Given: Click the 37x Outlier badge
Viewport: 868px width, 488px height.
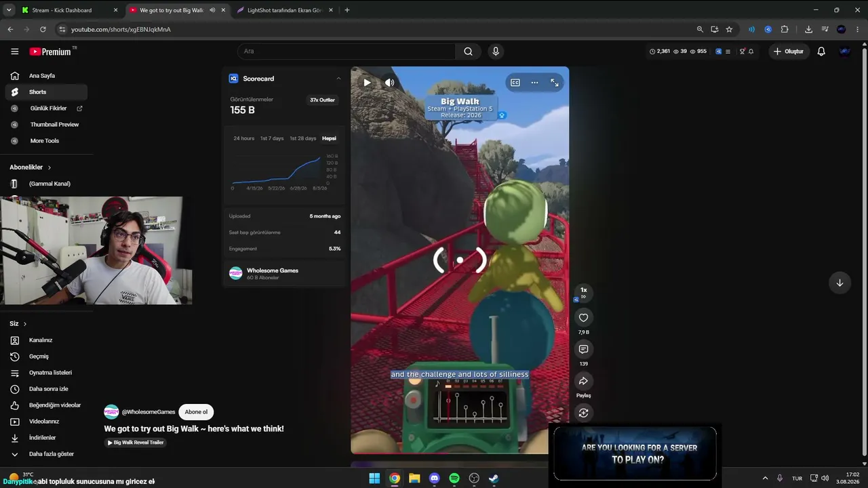Looking at the screenshot, I should (323, 100).
